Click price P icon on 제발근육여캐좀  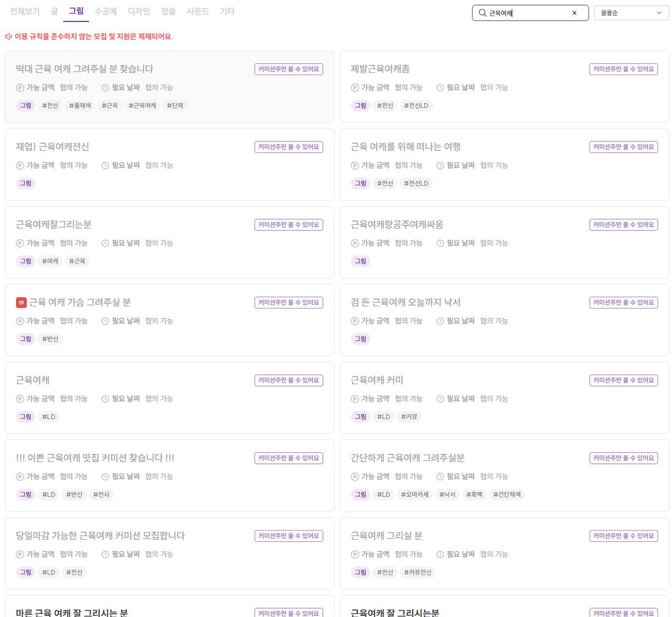[x=354, y=88]
